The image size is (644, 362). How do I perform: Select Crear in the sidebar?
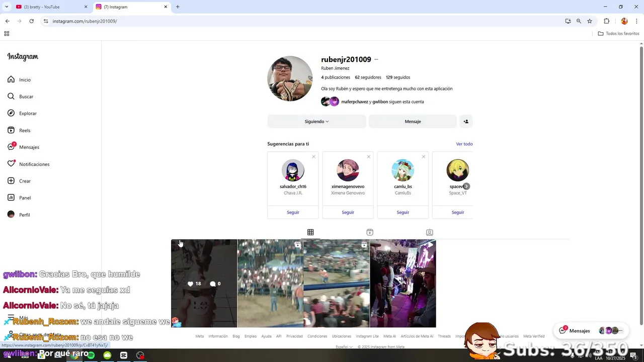pos(19,181)
